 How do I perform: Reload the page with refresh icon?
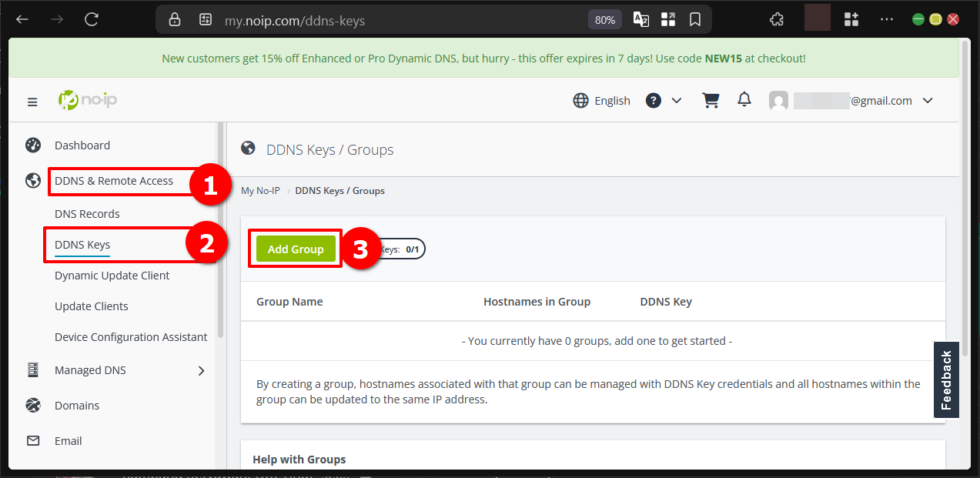click(x=92, y=19)
